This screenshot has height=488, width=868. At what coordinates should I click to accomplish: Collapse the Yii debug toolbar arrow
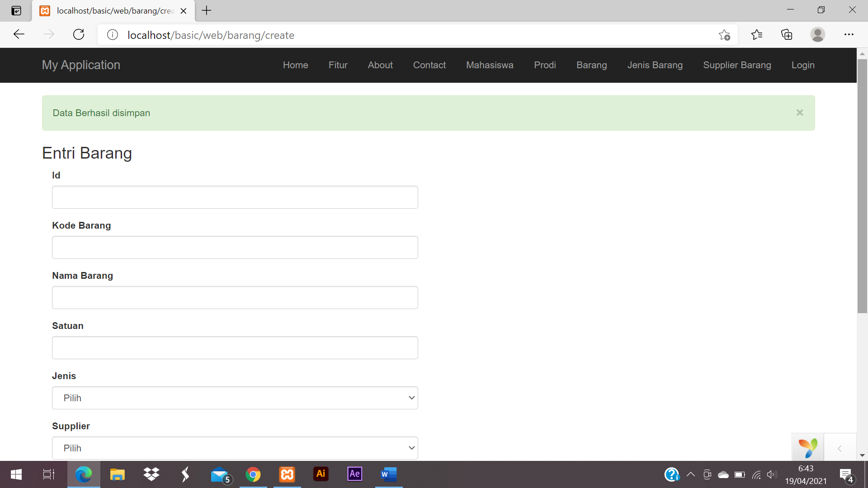[x=840, y=448]
